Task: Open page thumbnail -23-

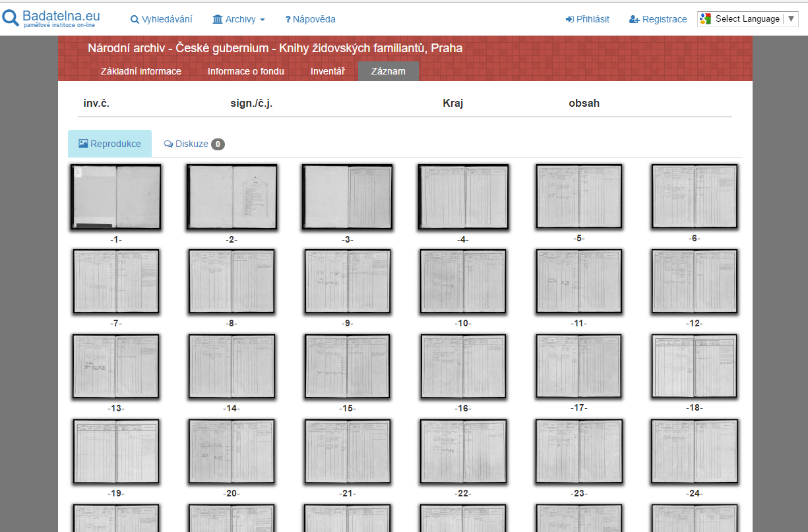Action: pyautogui.click(x=579, y=452)
